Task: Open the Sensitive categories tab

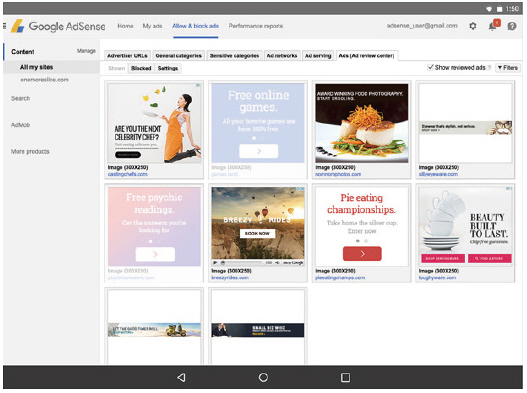Action: (234, 56)
